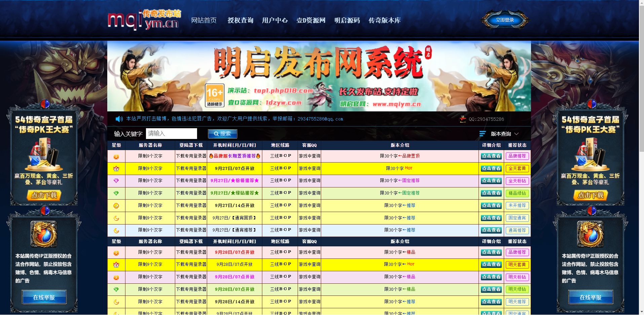Click the 明天粉钻 status tag
Viewport: 644px width, 315px height.
[517, 277]
